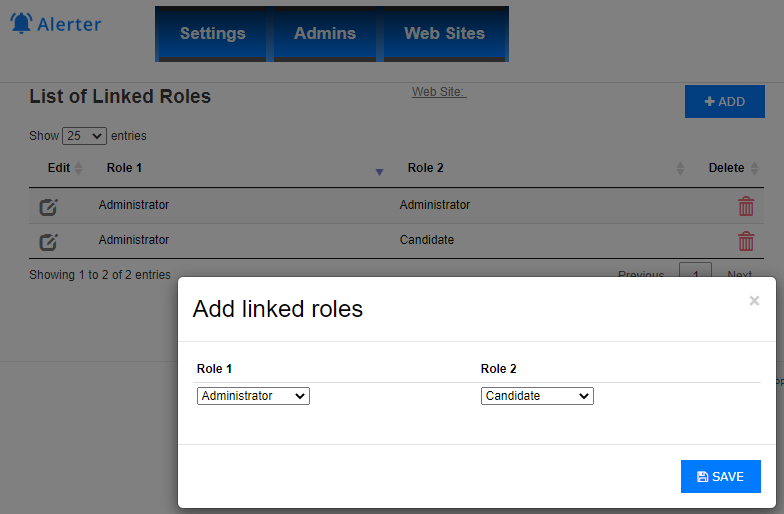Image resolution: width=784 pixels, height=514 pixels.
Task: Delete the Administrator–Administrator linked role
Action: coord(746,207)
